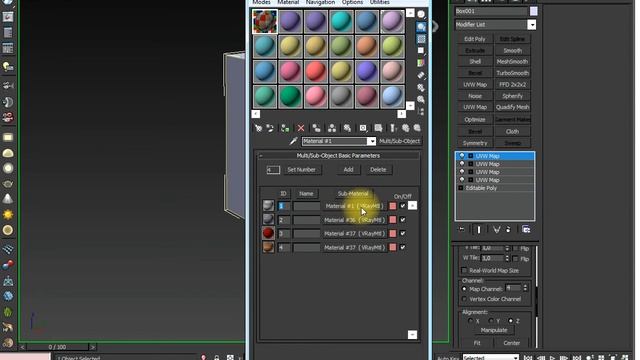Click the TurboSmooth modifier button
This screenshot has width=640, height=360.
click(512, 73)
